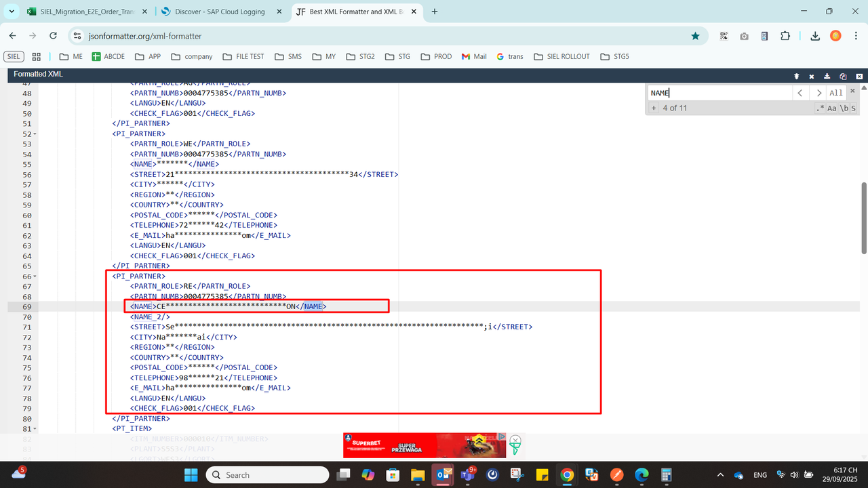Screen dimensions: 868x488
Task: Show hidden system tray icons
Action: coord(720,474)
